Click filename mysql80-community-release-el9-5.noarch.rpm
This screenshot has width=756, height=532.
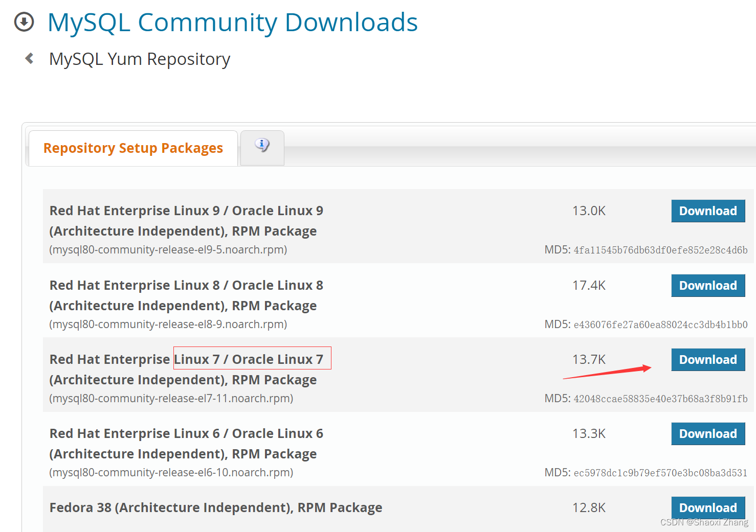pos(168,250)
